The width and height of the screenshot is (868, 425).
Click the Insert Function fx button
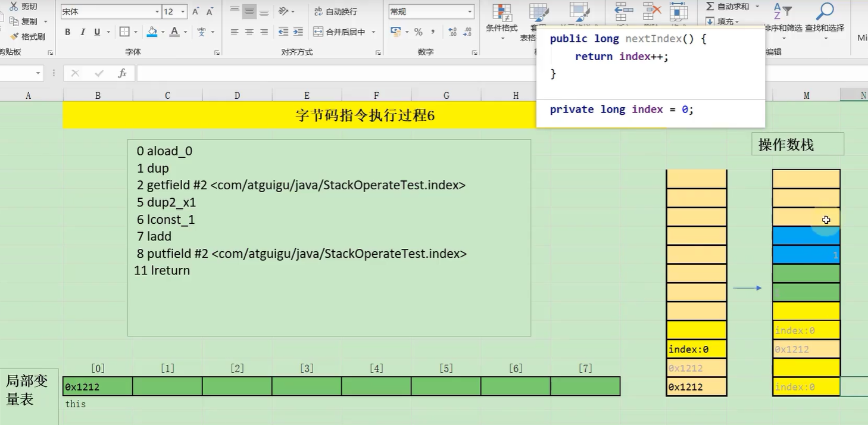click(x=122, y=73)
